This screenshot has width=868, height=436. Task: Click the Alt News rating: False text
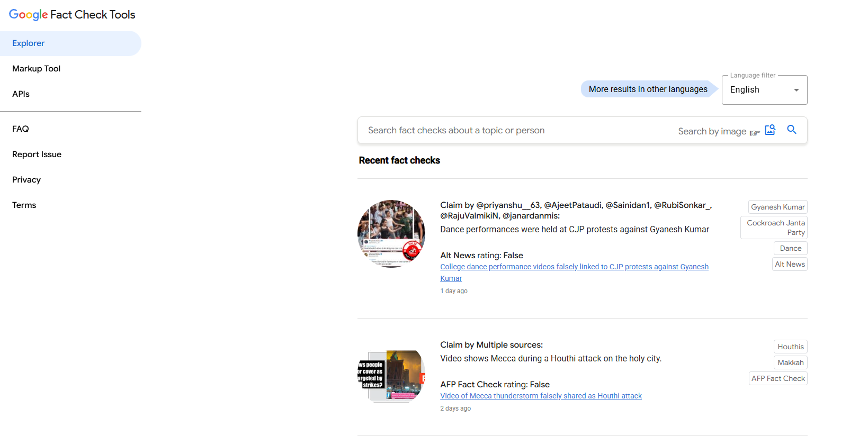pyautogui.click(x=481, y=256)
